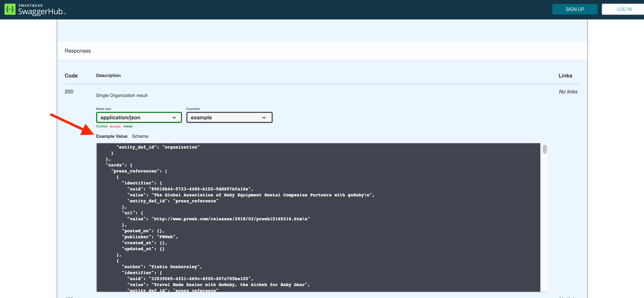Click chevron arrow in example selector

pos(264,118)
